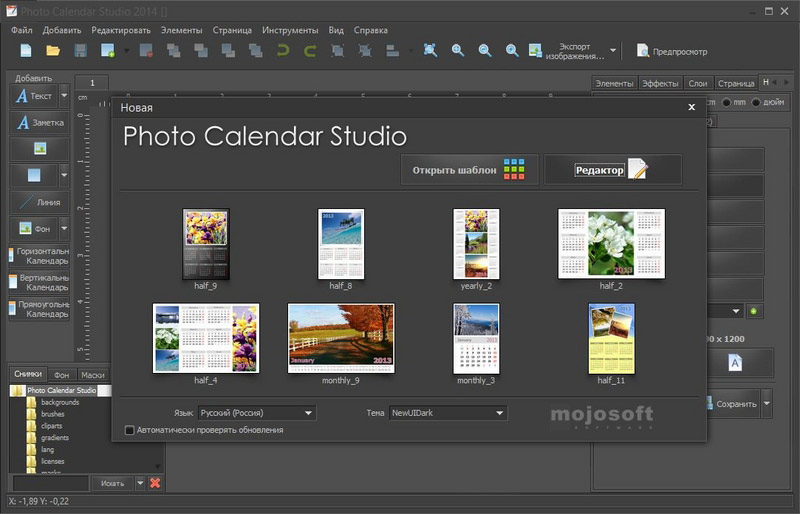Open the Add page dropdown arrow in toolbar
The height and width of the screenshot is (514, 800).
pyautogui.click(x=126, y=51)
